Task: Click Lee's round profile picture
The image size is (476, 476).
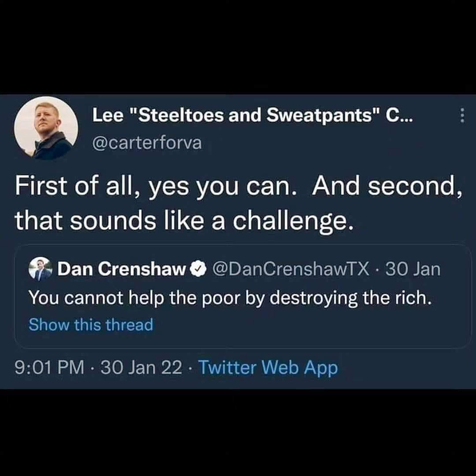Action: pyautogui.click(x=46, y=128)
